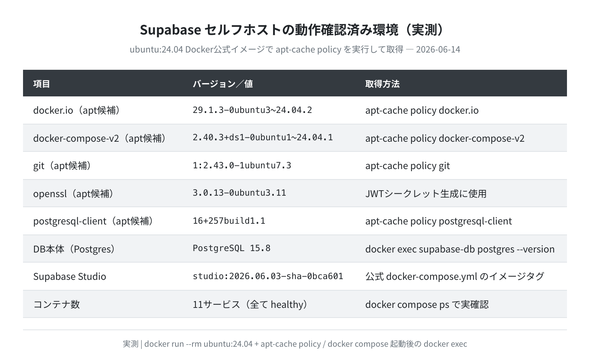The image size is (590, 364).
Task: Click the 項目 column header
Action: pos(42,84)
